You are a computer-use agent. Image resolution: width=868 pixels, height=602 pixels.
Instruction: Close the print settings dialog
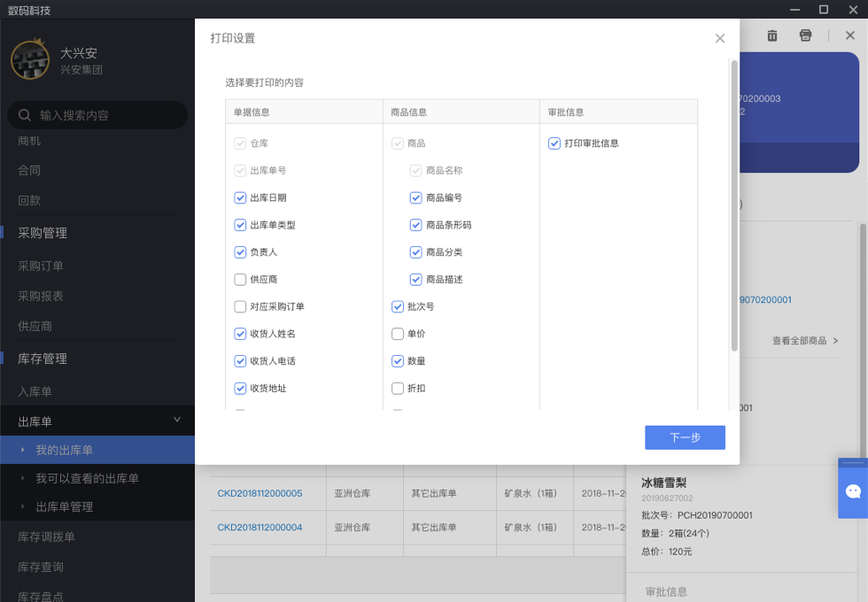click(719, 38)
